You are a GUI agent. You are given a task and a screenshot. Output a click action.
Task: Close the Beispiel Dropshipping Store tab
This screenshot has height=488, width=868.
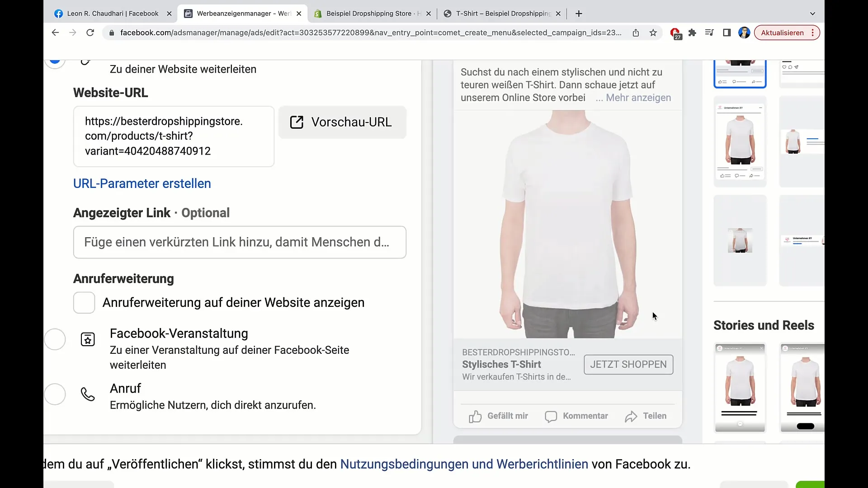pyautogui.click(x=429, y=14)
